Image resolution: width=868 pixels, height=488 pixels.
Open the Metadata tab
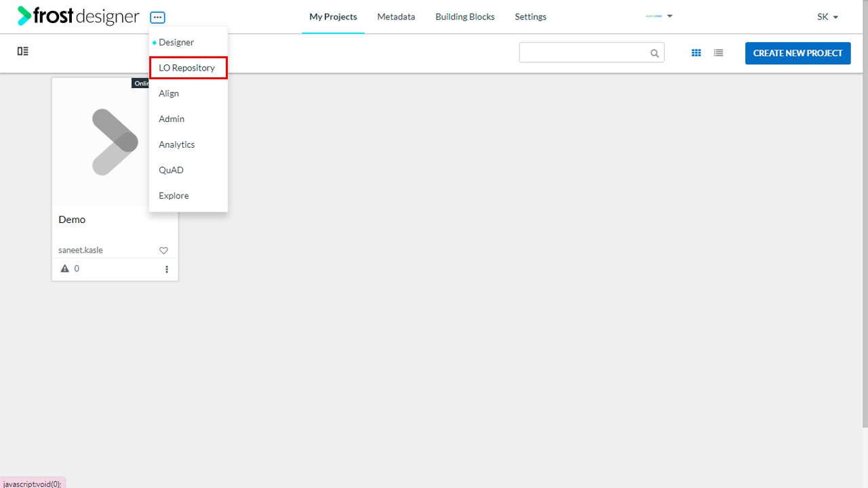pos(396,17)
